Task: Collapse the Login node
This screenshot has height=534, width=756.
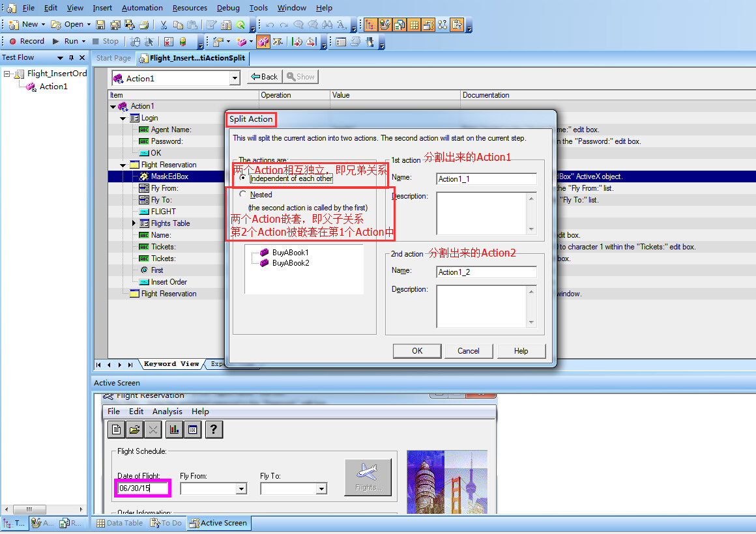Action: pos(123,118)
